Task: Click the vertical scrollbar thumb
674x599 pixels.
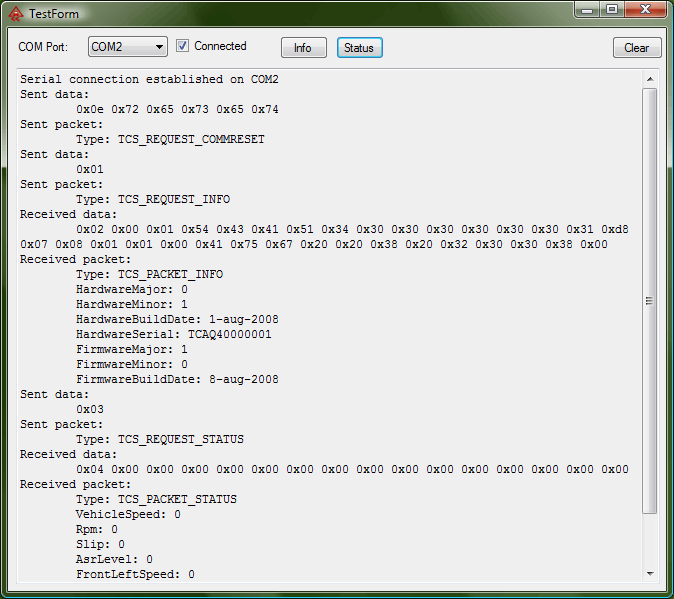Action: 650,301
